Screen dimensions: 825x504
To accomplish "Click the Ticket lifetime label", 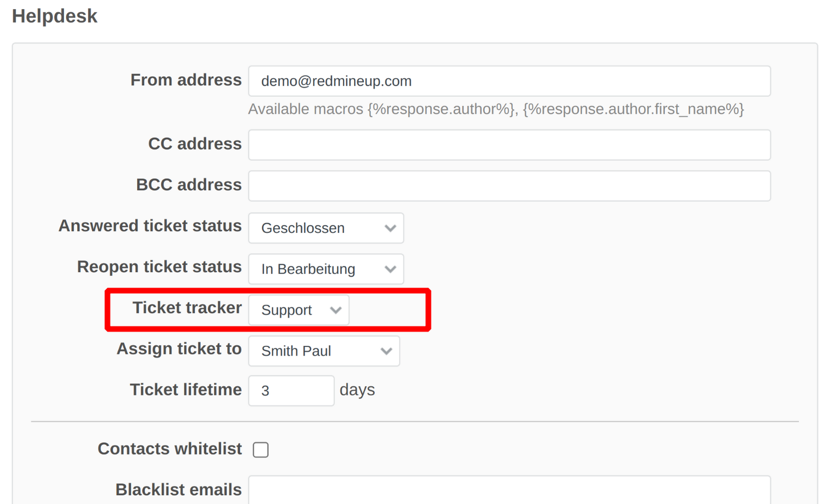I will click(x=185, y=390).
